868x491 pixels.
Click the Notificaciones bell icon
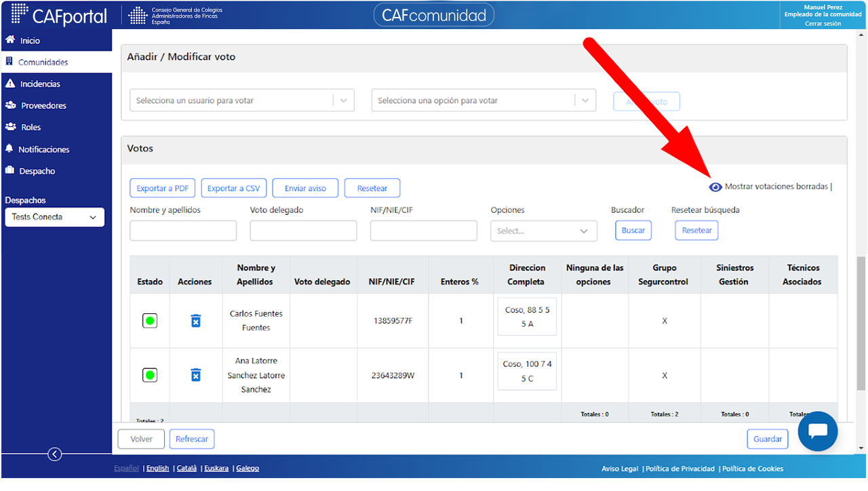pyautogui.click(x=9, y=149)
